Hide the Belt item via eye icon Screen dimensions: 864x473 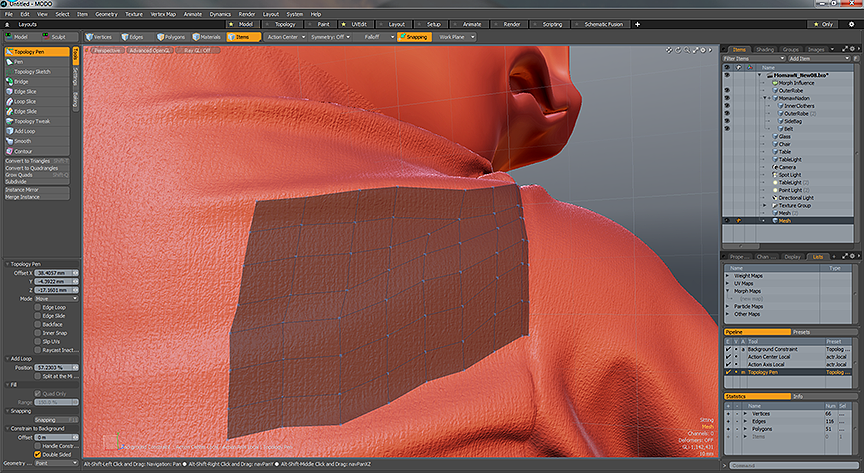point(727,129)
